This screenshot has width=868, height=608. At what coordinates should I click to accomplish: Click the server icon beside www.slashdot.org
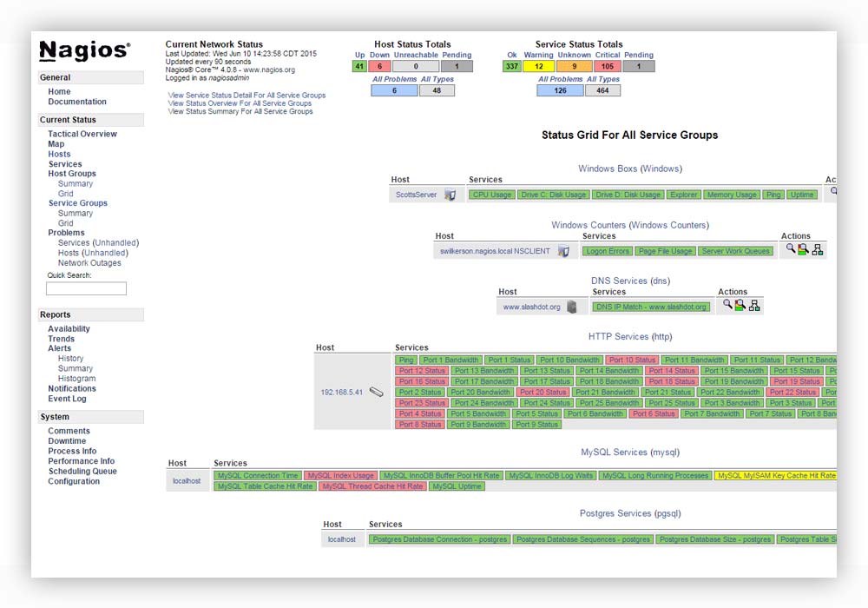(571, 307)
